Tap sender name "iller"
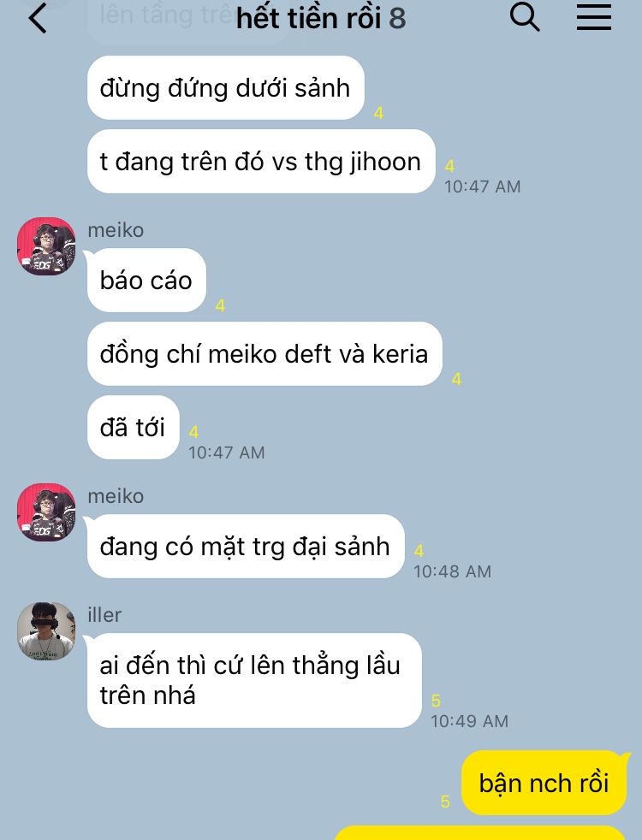The width and height of the screenshot is (642, 840). coord(104,615)
